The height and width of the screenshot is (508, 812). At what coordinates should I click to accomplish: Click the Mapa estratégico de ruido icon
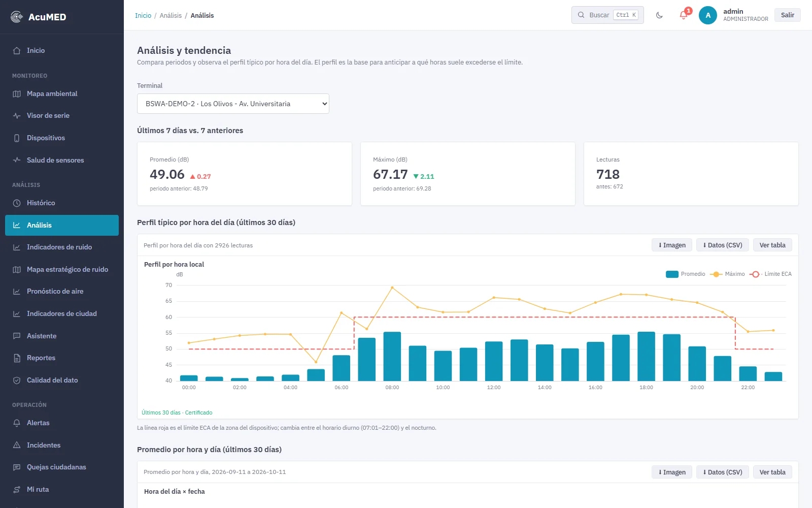(x=17, y=270)
